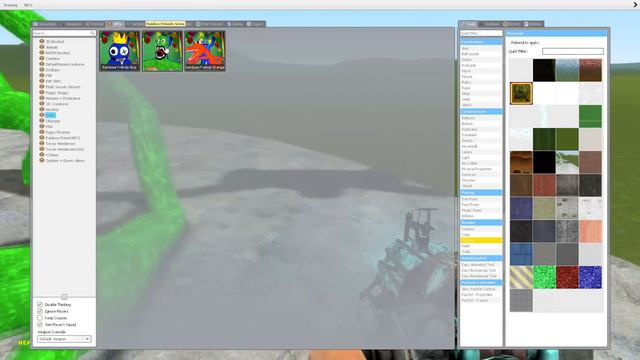The height and width of the screenshot is (360, 640).
Task: Collapse the Render tool category
Action: point(481,223)
